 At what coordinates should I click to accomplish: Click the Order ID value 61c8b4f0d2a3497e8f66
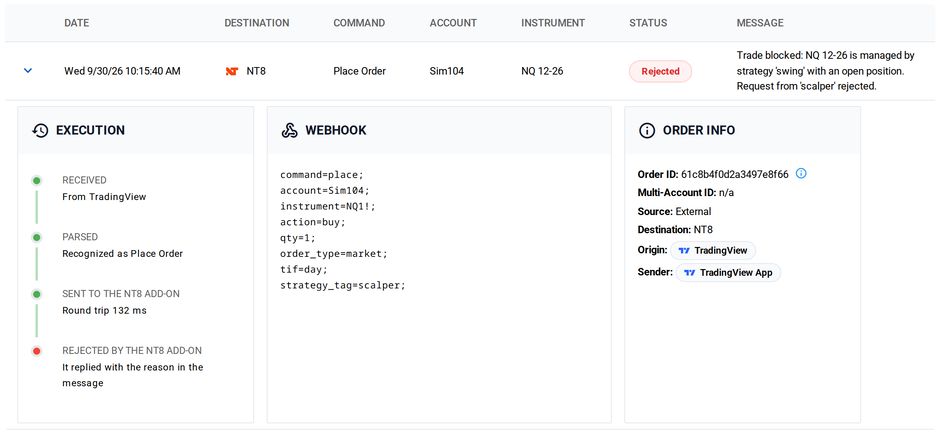(x=735, y=174)
